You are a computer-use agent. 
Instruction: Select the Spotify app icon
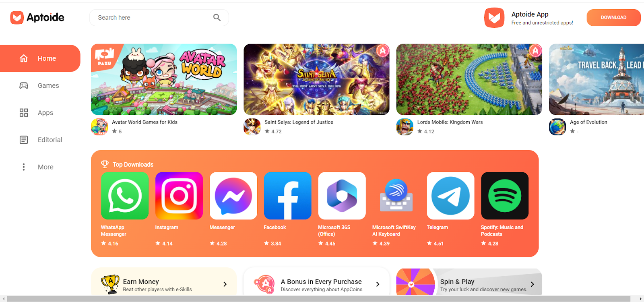[505, 196]
